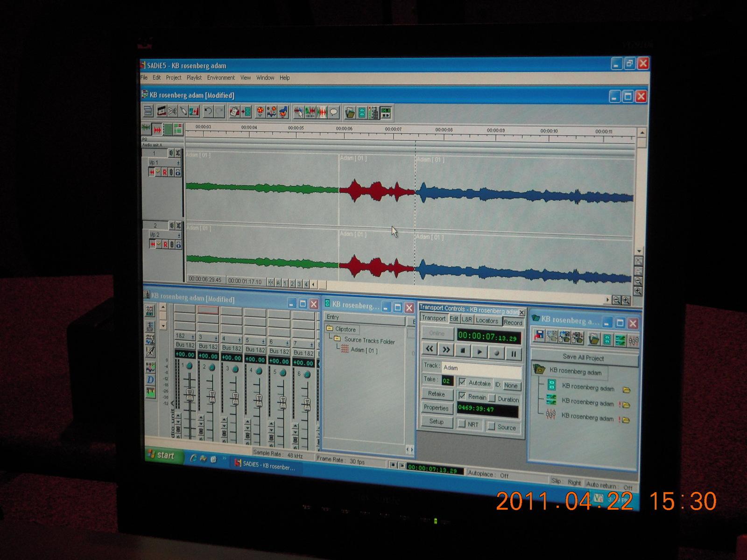The image size is (747, 560).
Task: Click the fast forward transport button
Action: (x=446, y=349)
